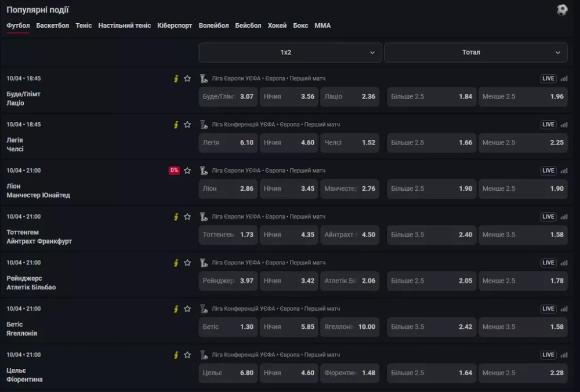Open statistics icon for Буде/Глімт – Лаціо
580x392 pixels.
564,78
